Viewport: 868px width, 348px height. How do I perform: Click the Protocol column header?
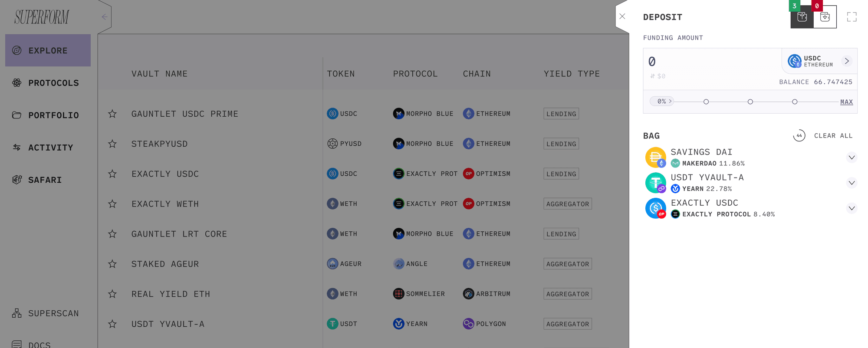coord(415,74)
